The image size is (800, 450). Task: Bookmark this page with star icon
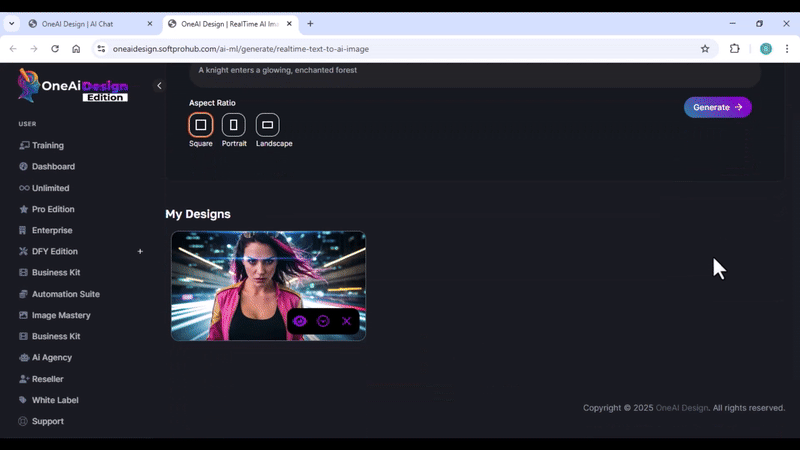tap(705, 49)
